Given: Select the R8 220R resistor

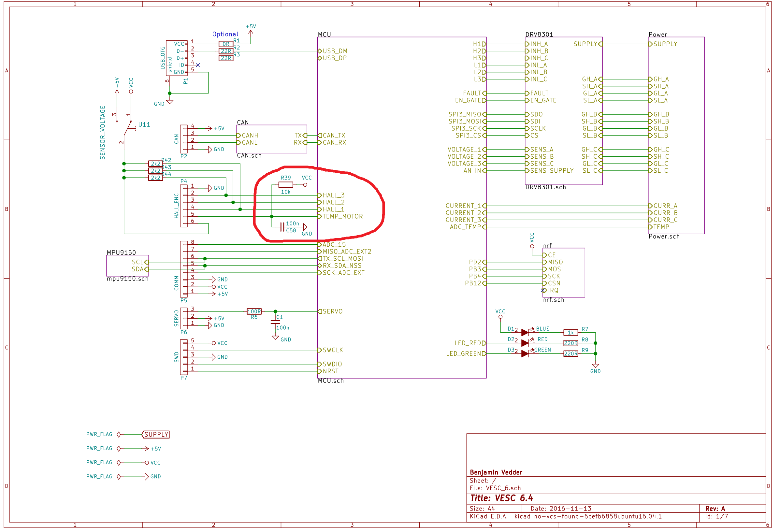Looking at the screenshot, I should coord(571,343).
